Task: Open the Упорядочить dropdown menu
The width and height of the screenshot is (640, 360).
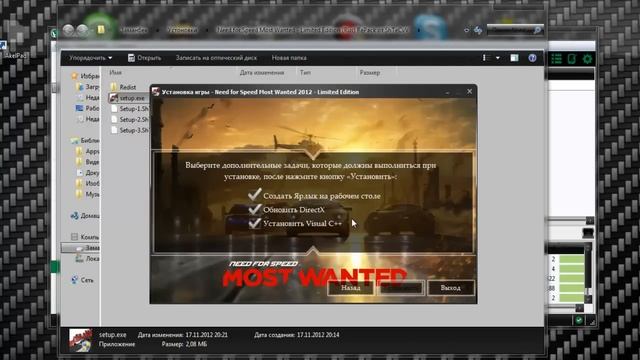Action: [x=91, y=58]
